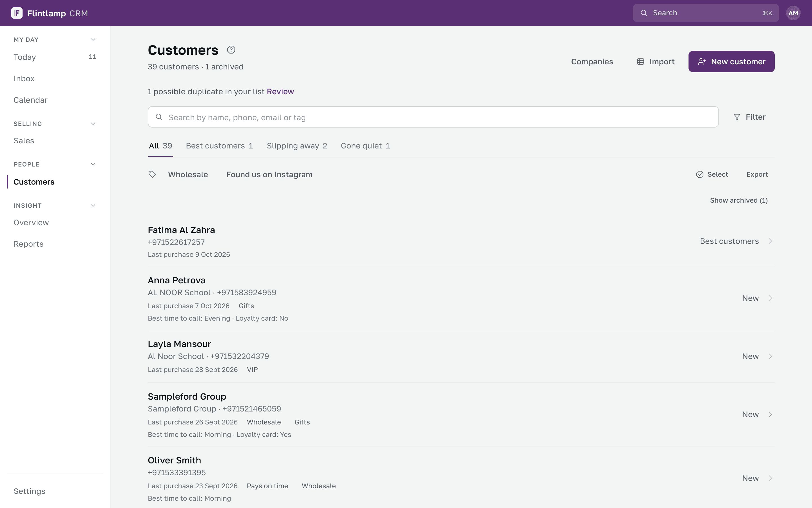
Task: Open Today in sidebar
Action: click(x=55, y=57)
